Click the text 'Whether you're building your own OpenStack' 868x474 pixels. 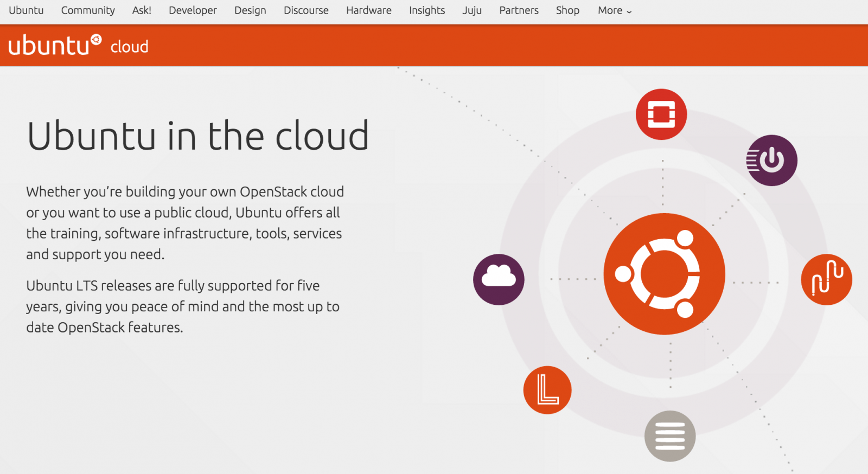(x=167, y=192)
